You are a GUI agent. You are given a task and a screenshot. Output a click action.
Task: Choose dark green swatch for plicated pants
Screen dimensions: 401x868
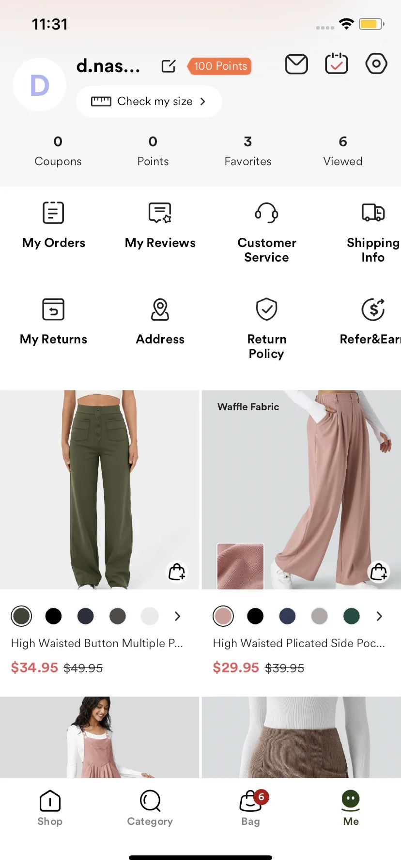pyautogui.click(x=352, y=616)
